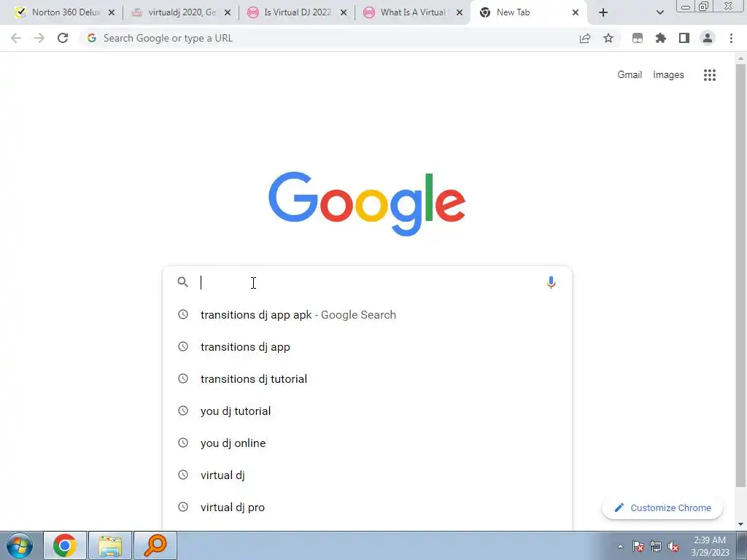The image size is (747, 560).
Task: Open a new tab with plus button
Action: pos(603,12)
